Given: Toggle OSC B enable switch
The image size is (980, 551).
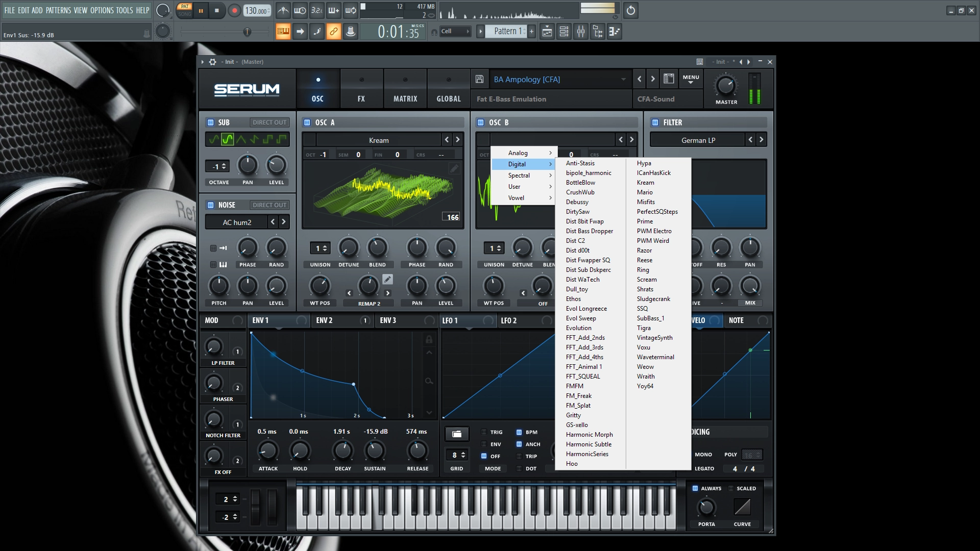Looking at the screenshot, I should (481, 122).
